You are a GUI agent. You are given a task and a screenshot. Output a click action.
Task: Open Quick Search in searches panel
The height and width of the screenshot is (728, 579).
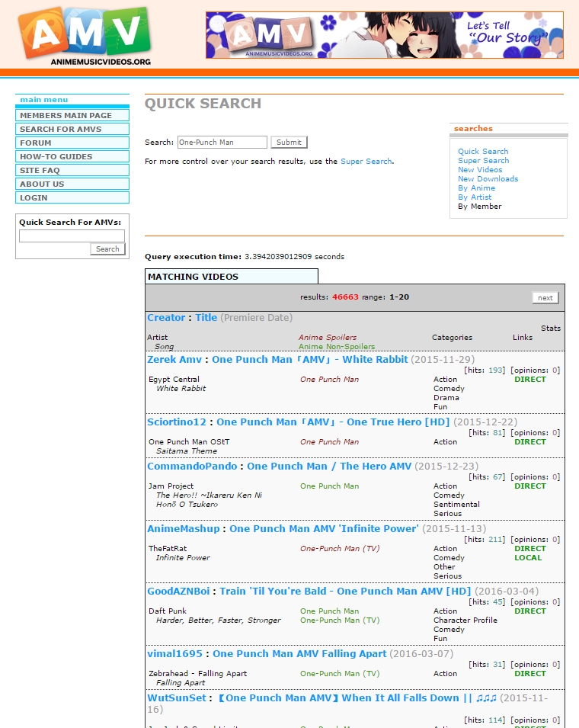click(x=483, y=152)
